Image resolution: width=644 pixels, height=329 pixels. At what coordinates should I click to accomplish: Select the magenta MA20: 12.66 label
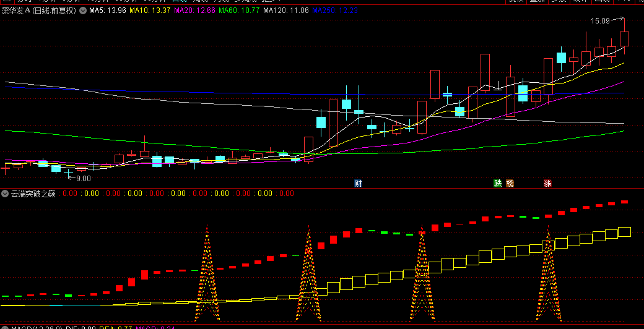(x=194, y=11)
